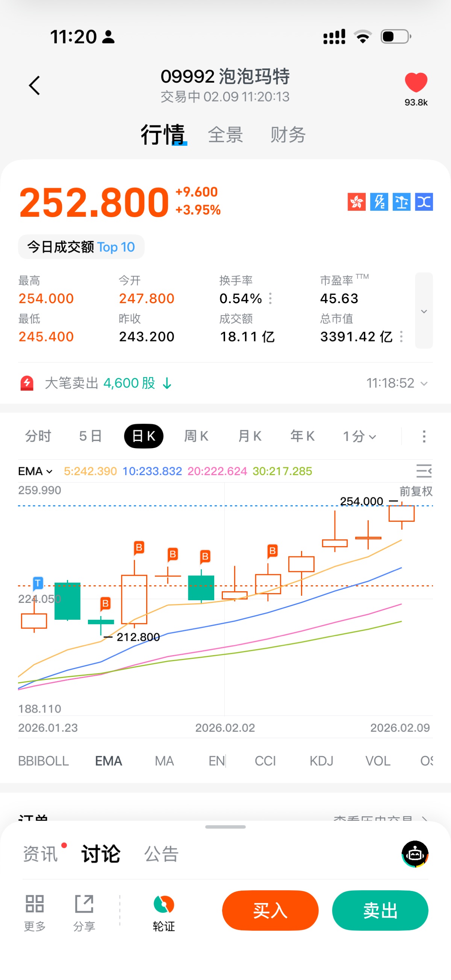The height and width of the screenshot is (980, 451).
Task: Select the 周K chart tab
Action: point(196,436)
